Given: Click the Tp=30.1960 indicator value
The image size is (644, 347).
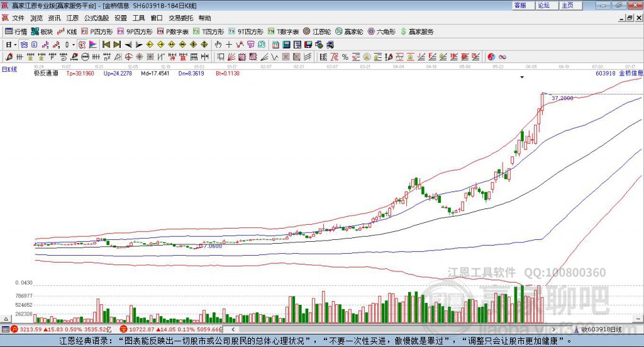Looking at the screenshot, I should click(x=80, y=73).
